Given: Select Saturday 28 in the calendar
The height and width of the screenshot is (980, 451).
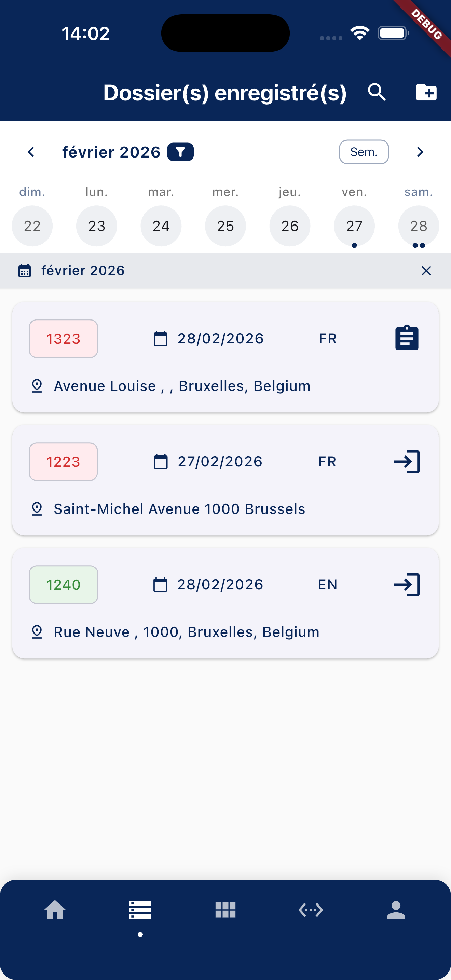Looking at the screenshot, I should click(418, 226).
